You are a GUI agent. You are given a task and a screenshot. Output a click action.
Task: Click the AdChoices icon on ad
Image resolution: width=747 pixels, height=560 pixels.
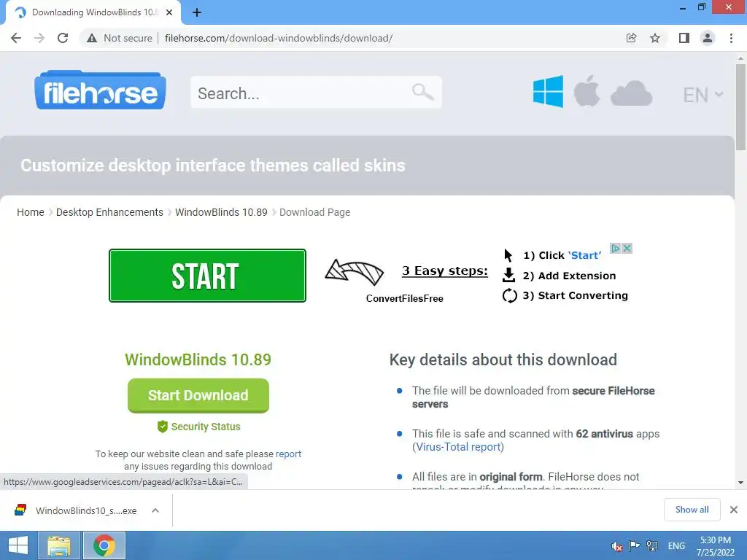click(616, 248)
